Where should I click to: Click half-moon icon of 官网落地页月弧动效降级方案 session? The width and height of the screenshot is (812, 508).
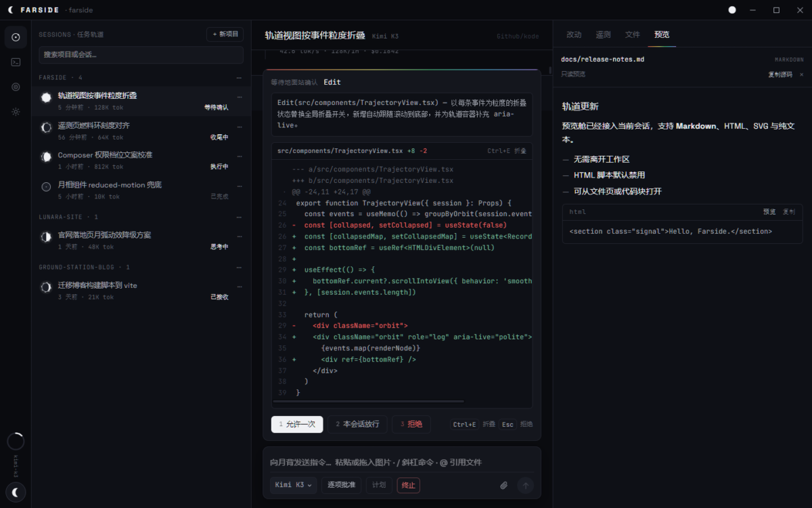[46, 237]
